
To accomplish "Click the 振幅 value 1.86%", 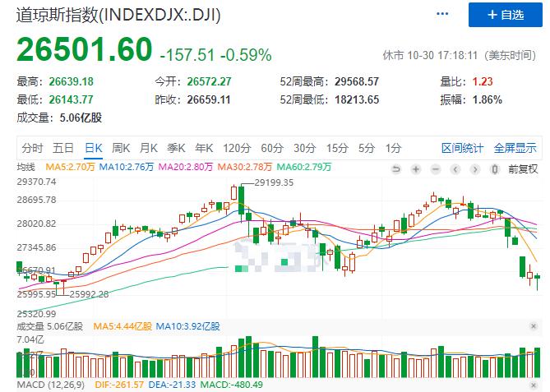I will click(x=488, y=99).
